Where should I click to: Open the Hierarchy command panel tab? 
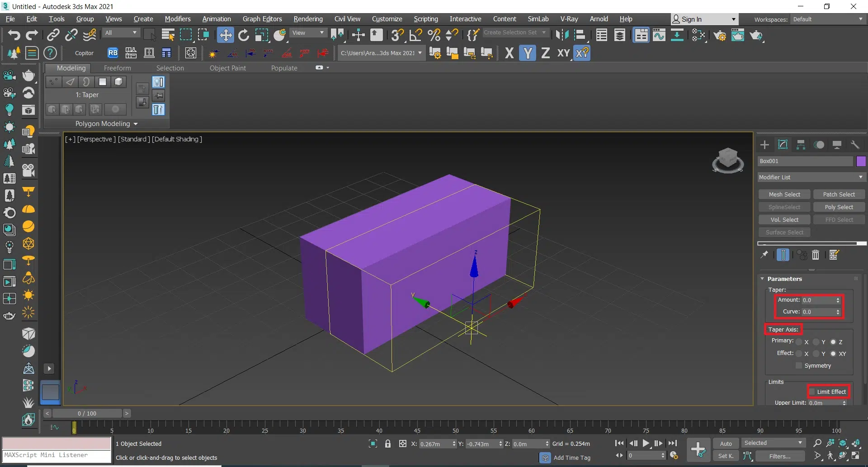[801, 145]
